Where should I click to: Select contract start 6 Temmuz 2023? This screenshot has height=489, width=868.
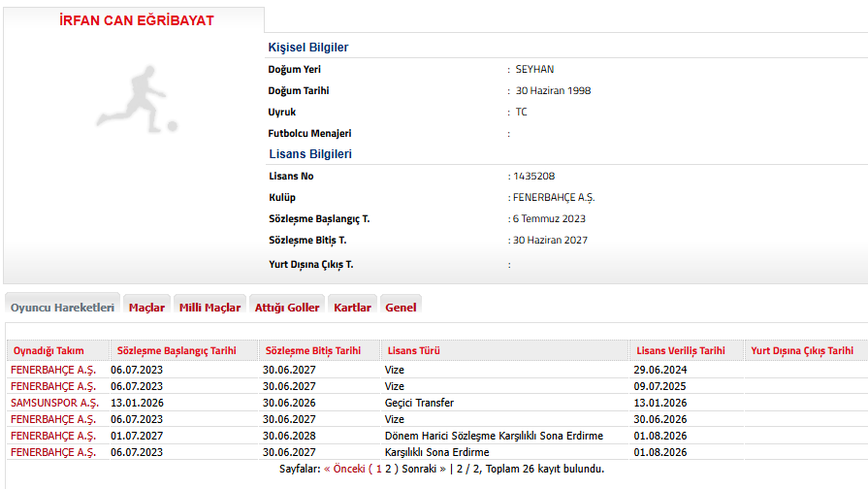[549, 218]
